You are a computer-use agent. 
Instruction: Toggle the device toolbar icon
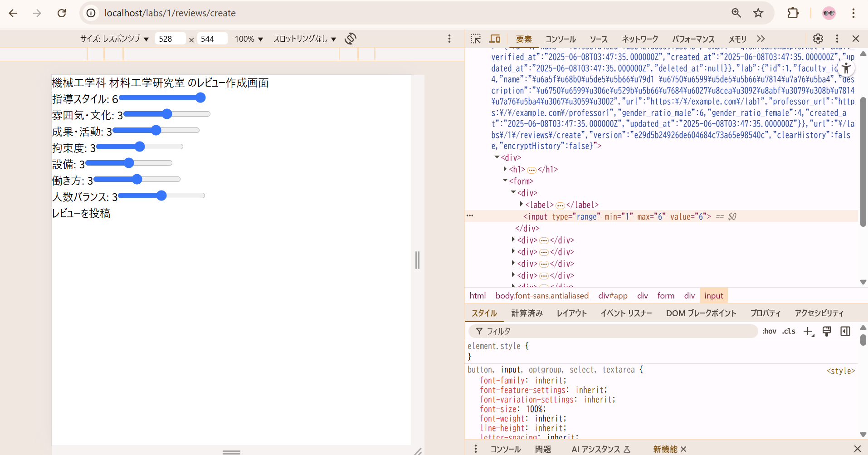pyautogui.click(x=495, y=39)
